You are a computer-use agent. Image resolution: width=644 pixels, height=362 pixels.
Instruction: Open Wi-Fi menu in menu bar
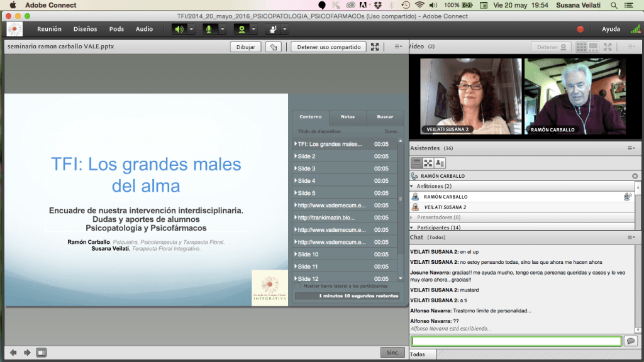coord(419,5)
